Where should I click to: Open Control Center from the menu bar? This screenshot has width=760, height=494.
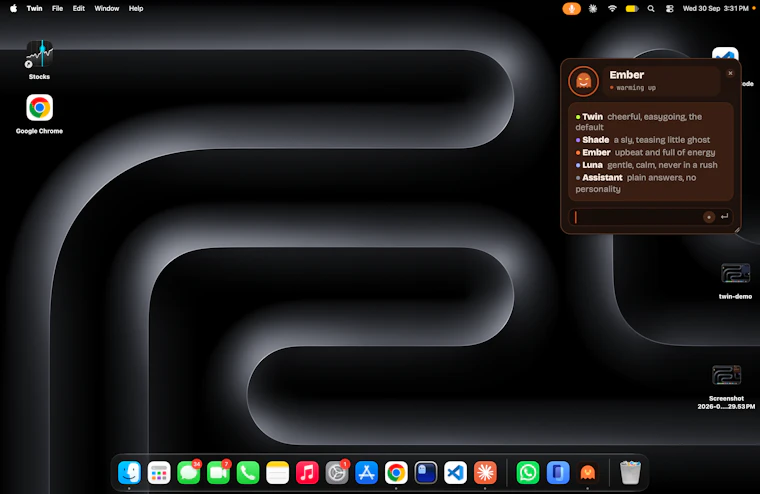click(x=669, y=8)
